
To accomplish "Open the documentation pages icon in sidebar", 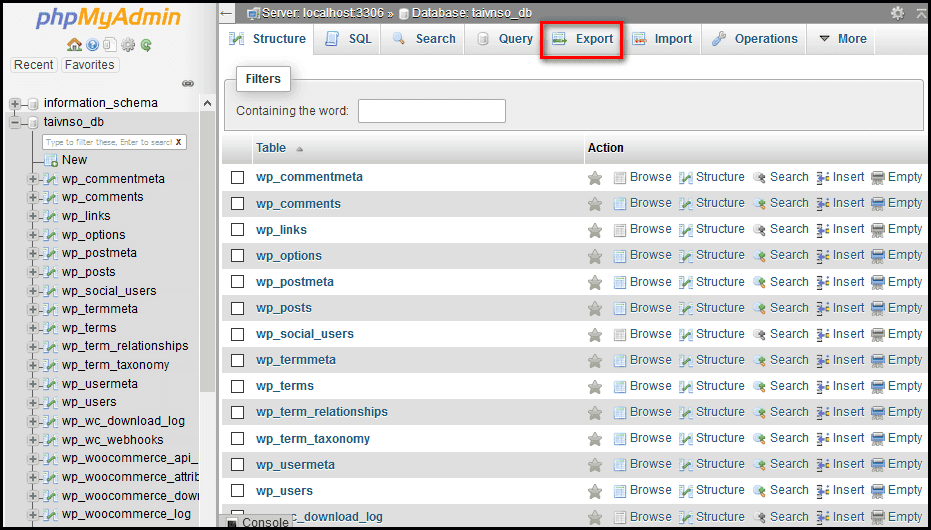I will (x=109, y=45).
